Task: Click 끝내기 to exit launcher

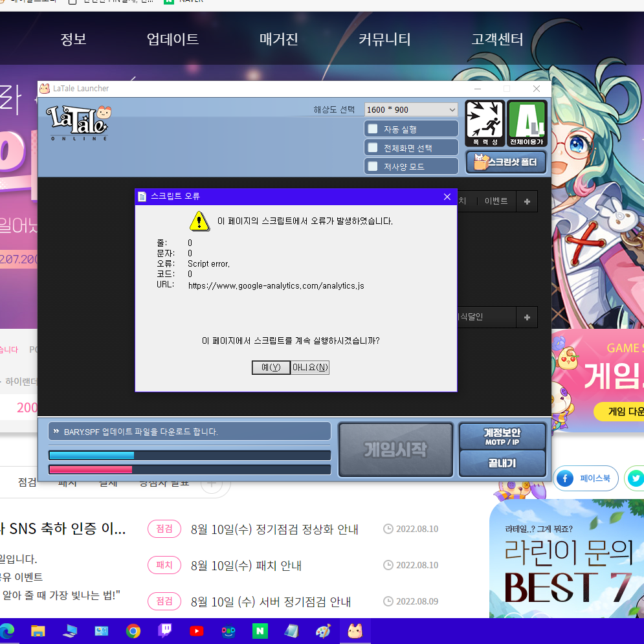Action: [x=502, y=463]
